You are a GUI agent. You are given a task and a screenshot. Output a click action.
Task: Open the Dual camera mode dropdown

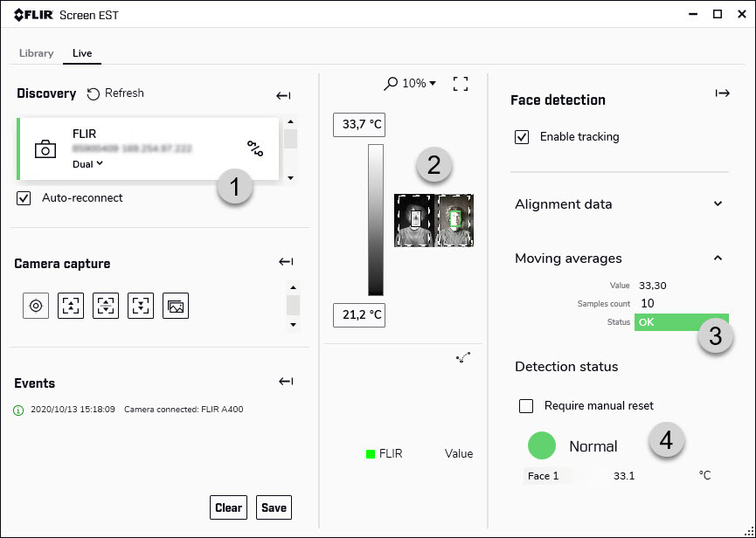(87, 163)
